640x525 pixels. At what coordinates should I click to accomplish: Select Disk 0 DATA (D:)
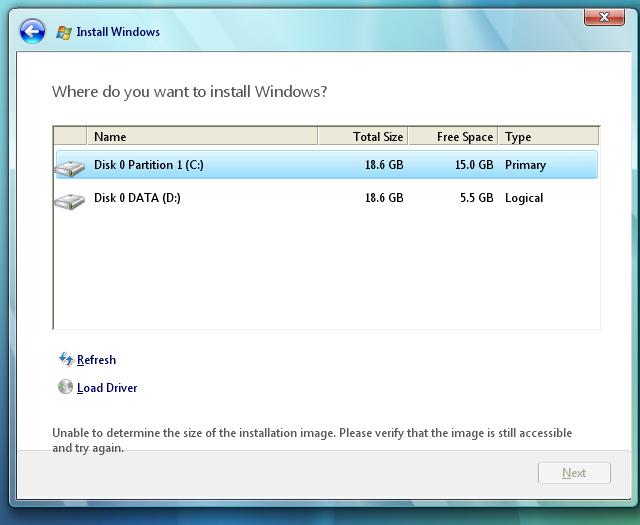[x=327, y=198]
